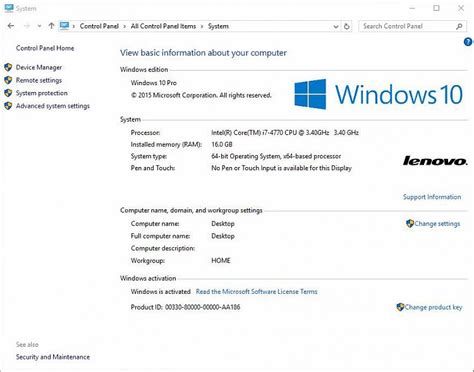Click the Full computer name value Desktop
This screenshot has height=372, width=474.
[223, 236]
